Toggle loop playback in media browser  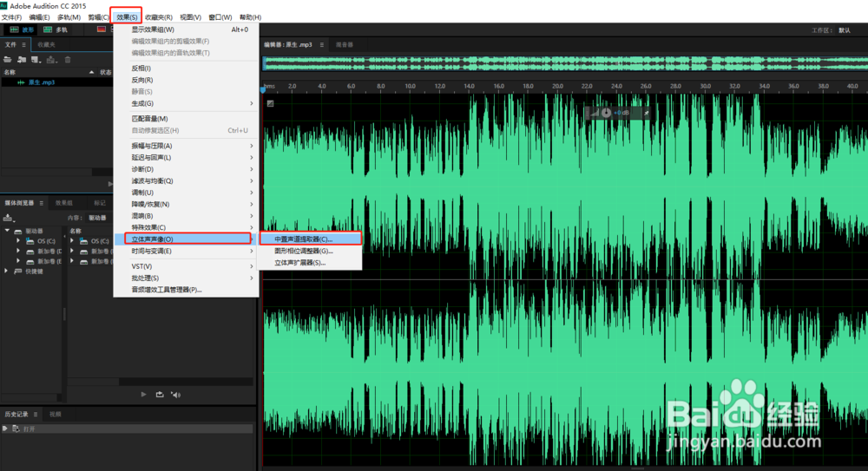160,395
